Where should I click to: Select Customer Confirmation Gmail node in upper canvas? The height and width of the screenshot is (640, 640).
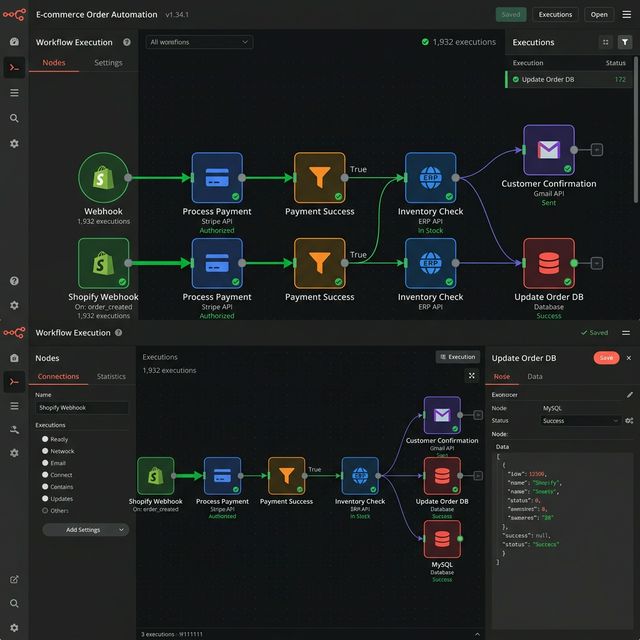click(549, 150)
